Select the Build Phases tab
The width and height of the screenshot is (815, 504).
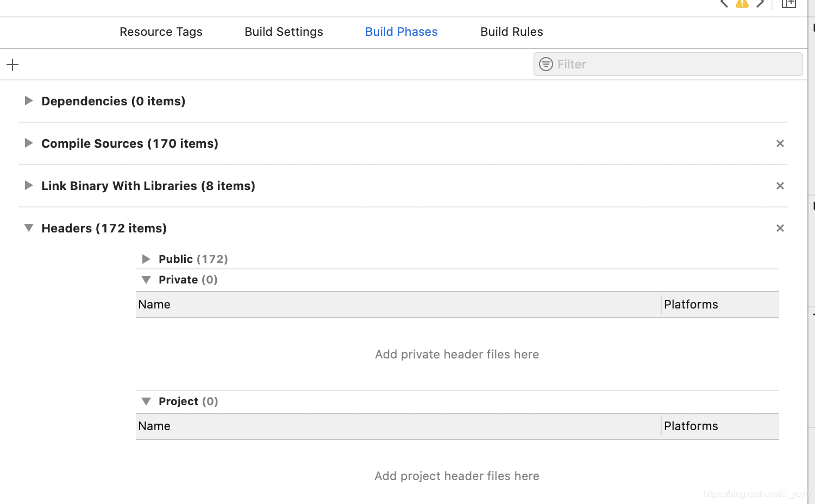pyautogui.click(x=402, y=32)
